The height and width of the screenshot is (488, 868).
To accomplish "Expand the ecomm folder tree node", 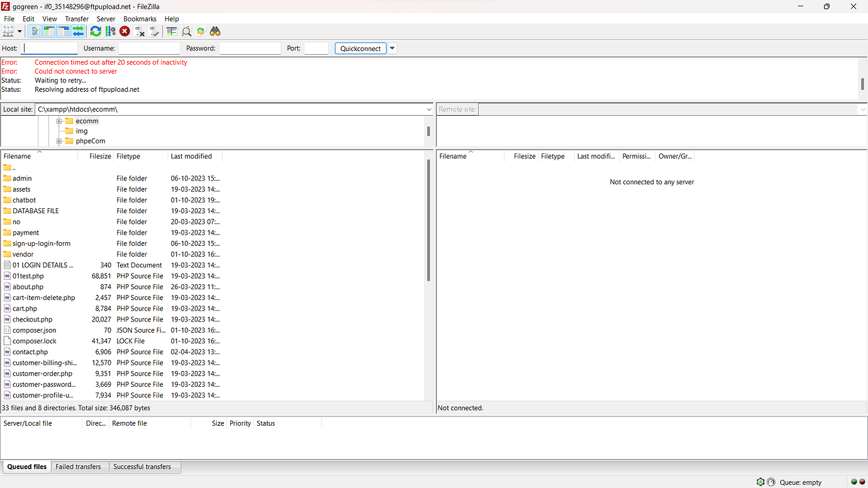I will pyautogui.click(x=59, y=121).
